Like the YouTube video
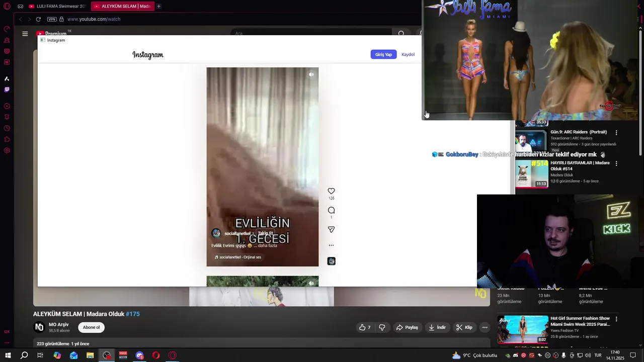644x362 pixels. (365, 327)
